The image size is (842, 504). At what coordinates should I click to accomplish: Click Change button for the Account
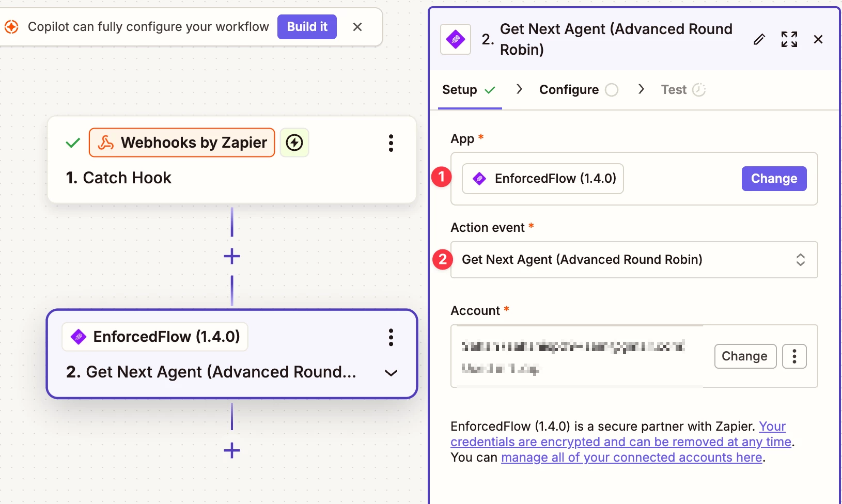(x=745, y=356)
